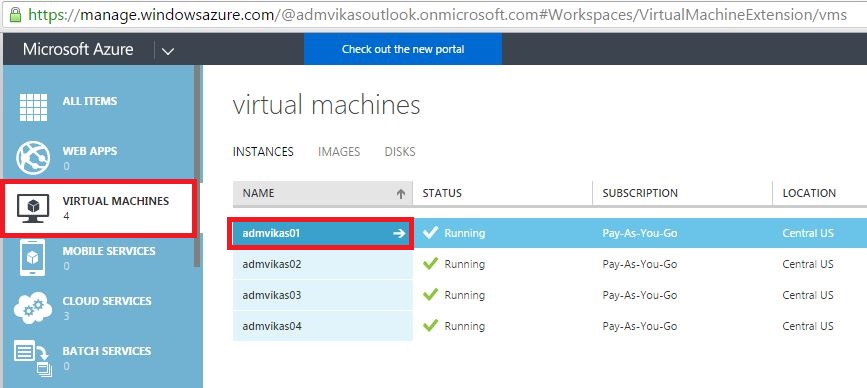Select the admvikas01 row name
The image size is (867, 388).
(x=271, y=233)
